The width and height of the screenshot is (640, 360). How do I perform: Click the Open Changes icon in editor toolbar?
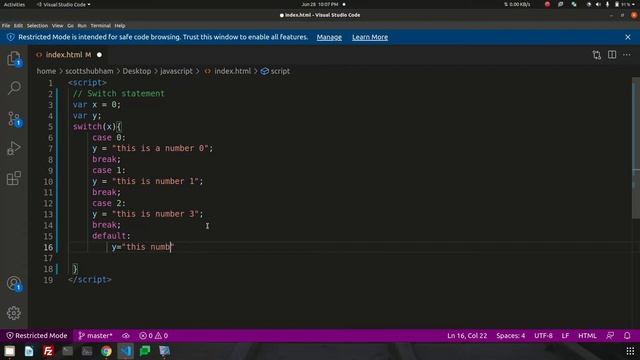coord(597,55)
